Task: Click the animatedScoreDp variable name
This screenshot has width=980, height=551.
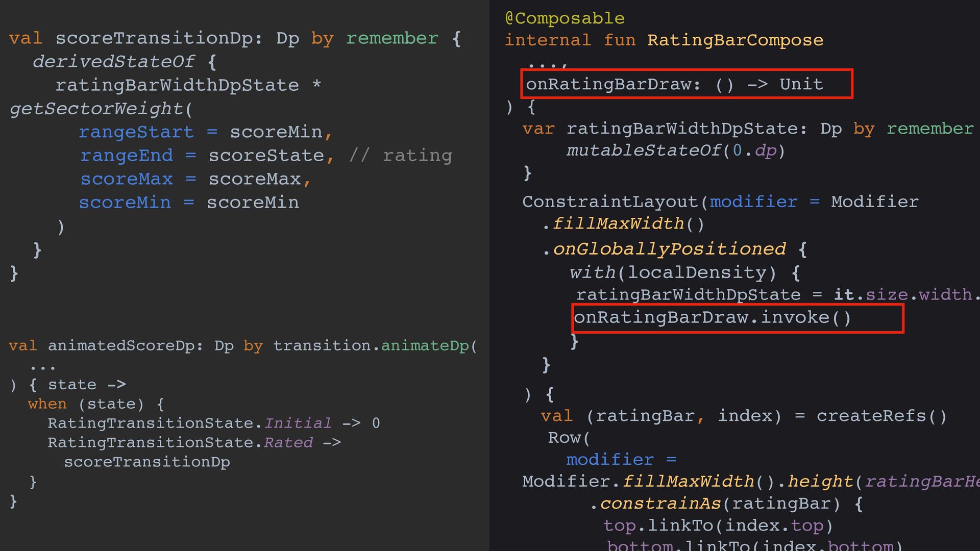Action: [x=121, y=346]
